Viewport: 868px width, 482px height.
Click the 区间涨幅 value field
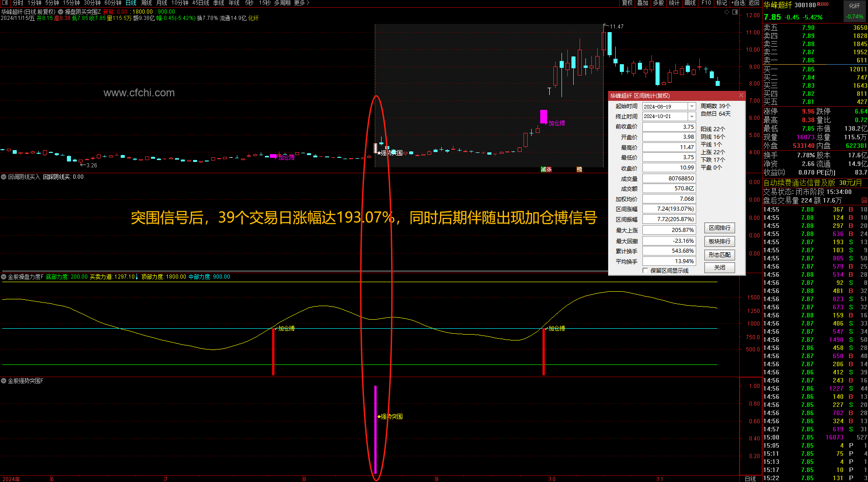669,209
